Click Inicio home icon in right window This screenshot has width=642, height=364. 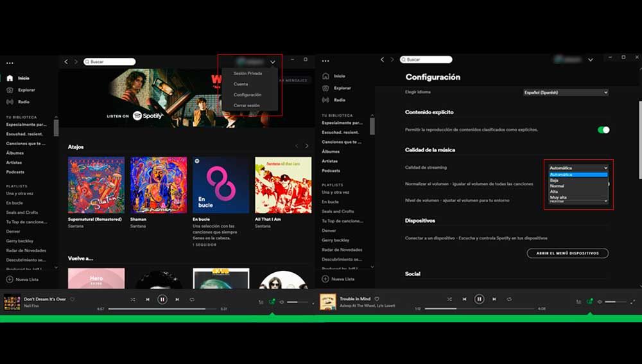(x=325, y=76)
